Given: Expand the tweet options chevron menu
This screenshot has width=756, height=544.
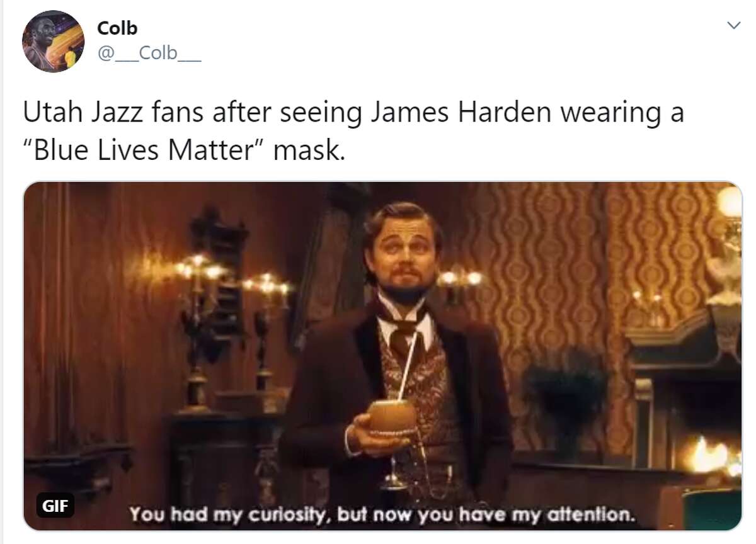Looking at the screenshot, I should [x=733, y=25].
